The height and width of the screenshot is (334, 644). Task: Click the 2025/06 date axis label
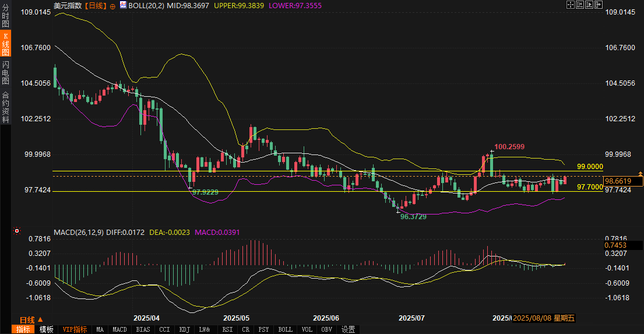tap(326, 318)
